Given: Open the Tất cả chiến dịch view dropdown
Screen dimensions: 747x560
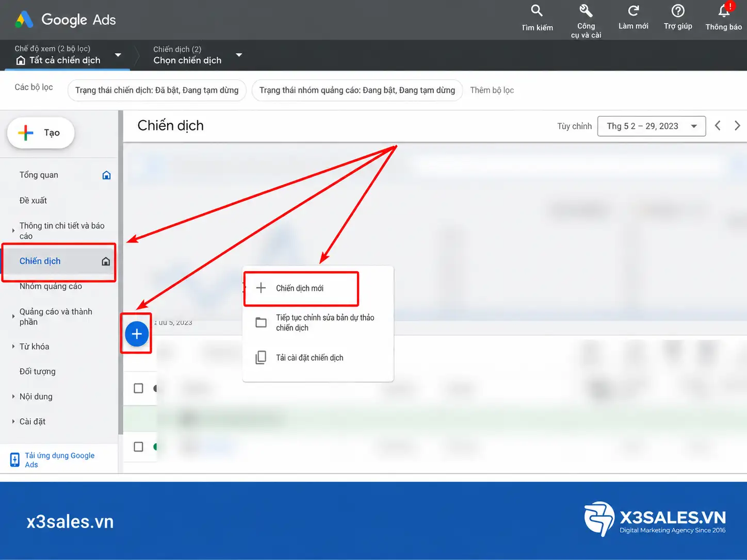Looking at the screenshot, I should [118, 55].
